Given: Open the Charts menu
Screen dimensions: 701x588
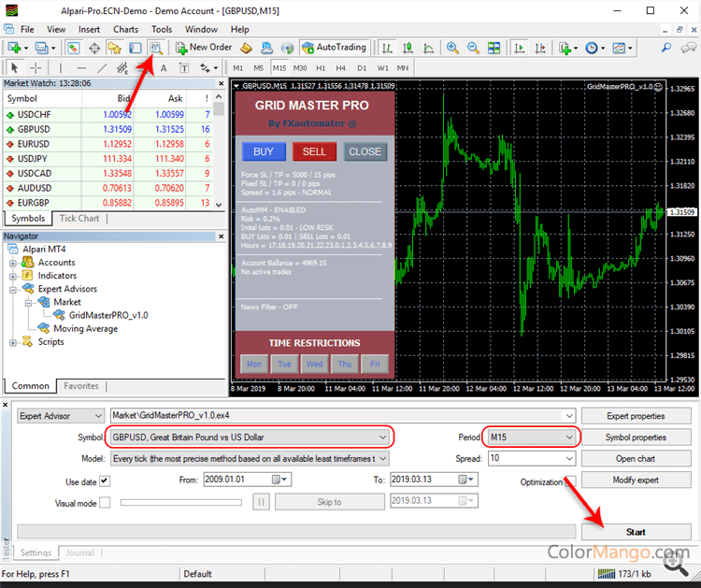Looking at the screenshot, I should click(125, 30).
